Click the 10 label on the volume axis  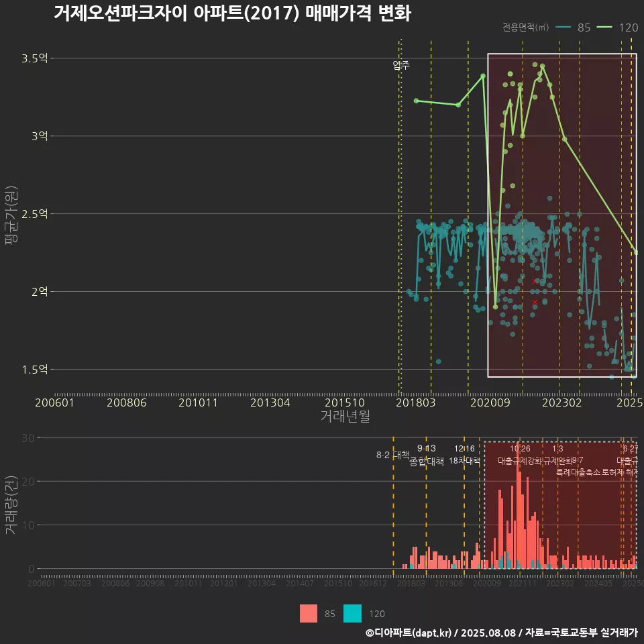click(x=28, y=525)
